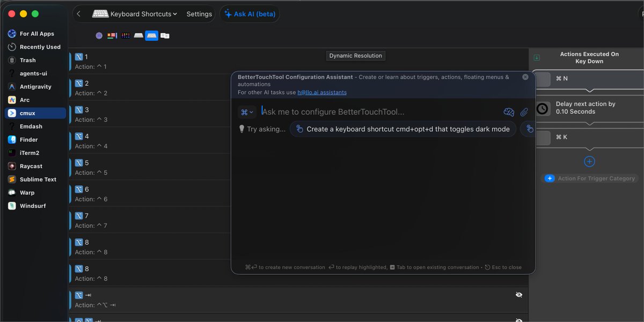Click the Try asking lightbulb icon

pyautogui.click(x=241, y=129)
